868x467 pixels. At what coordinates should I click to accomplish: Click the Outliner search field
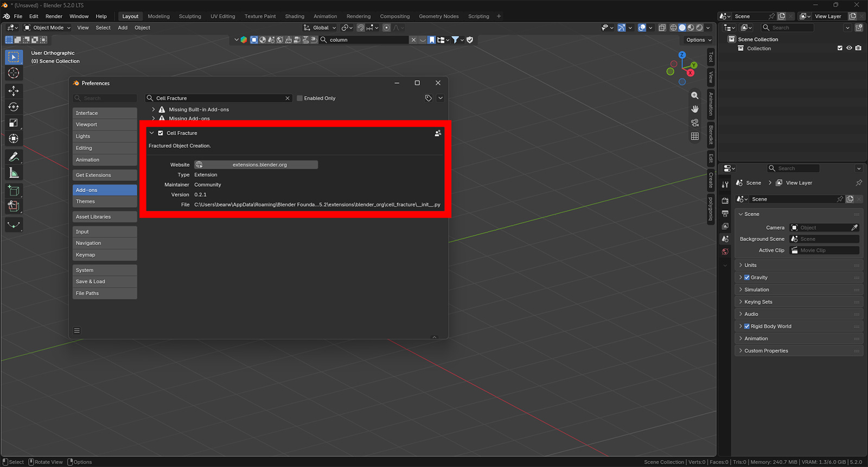pyautogui.click(x=787, y=28)
